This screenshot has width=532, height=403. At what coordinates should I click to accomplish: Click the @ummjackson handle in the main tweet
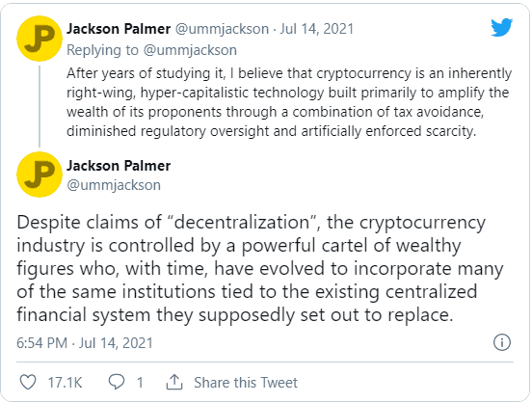tap(114, 185)
